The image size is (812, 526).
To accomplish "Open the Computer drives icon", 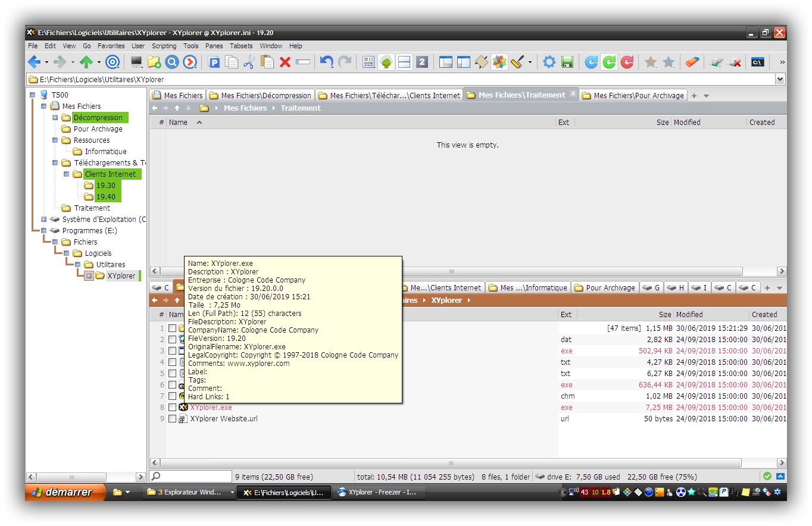I will [x=136, y=61].
